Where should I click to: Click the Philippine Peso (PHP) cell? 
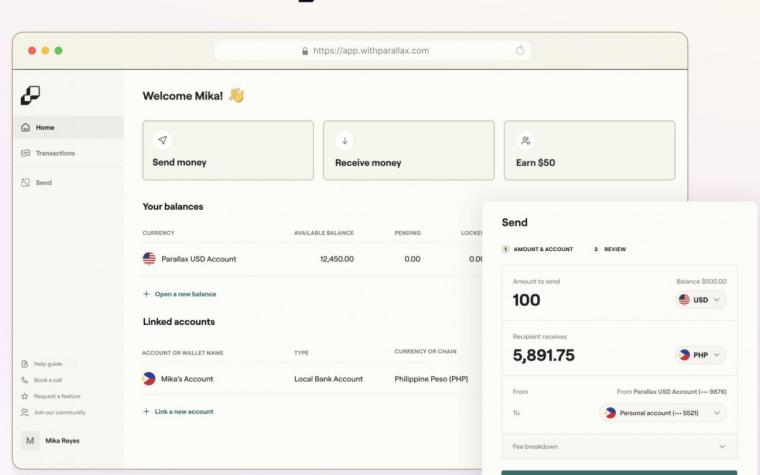[431, 379]
